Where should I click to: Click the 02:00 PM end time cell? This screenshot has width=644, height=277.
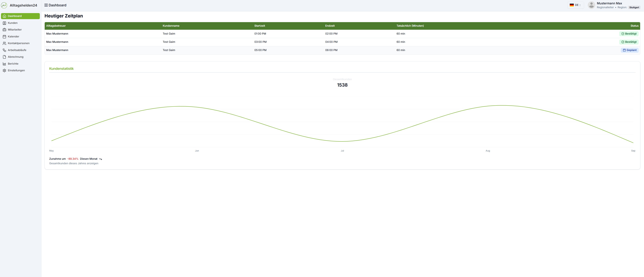pos(331,34)
